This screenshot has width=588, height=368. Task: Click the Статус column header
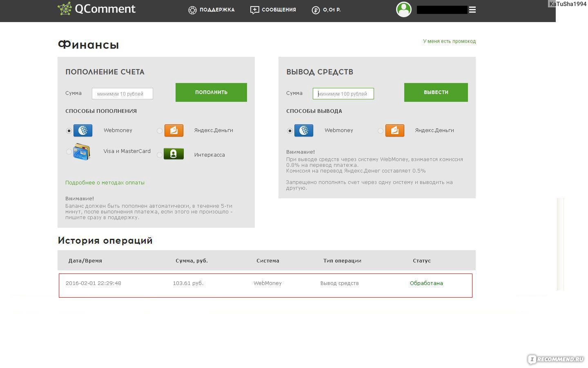(x=422, y=261)
